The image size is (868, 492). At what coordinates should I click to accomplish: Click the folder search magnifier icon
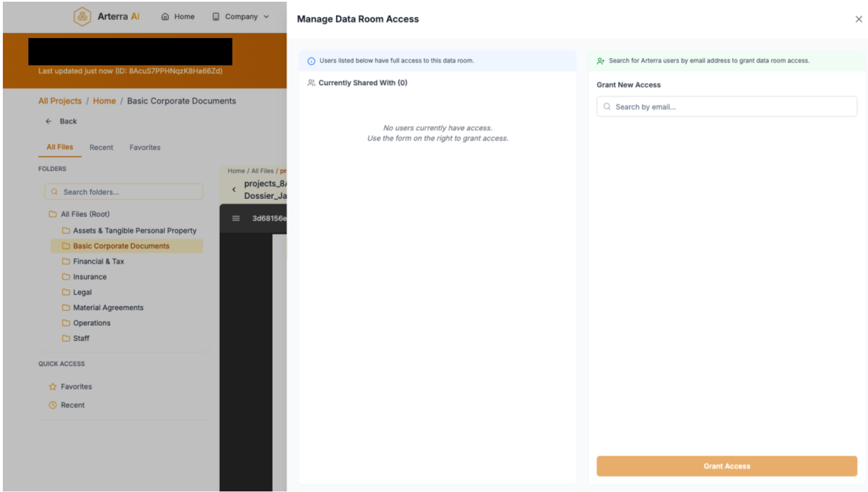[x=55, y=192]
